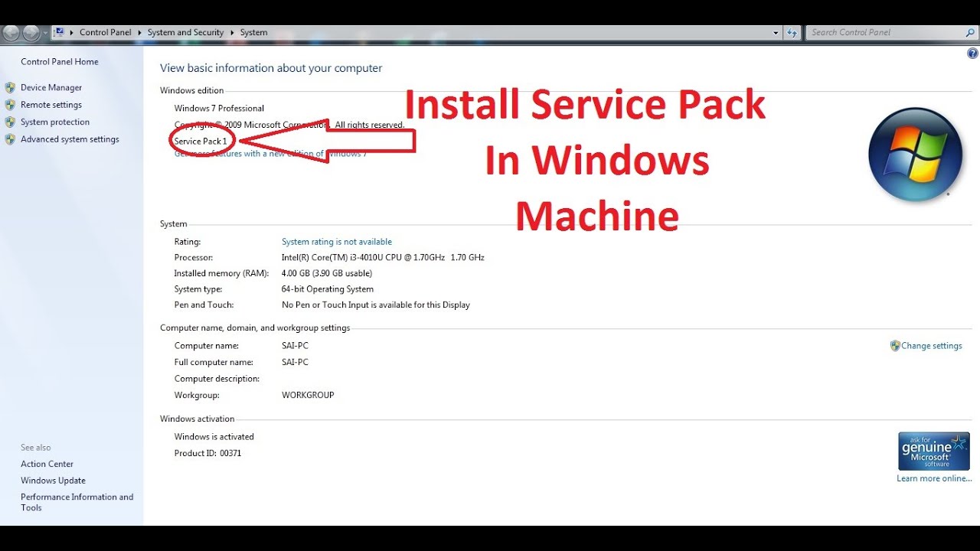Open Windows Update under See also
This screenshot has width=980, height=551.
[53, 481]
